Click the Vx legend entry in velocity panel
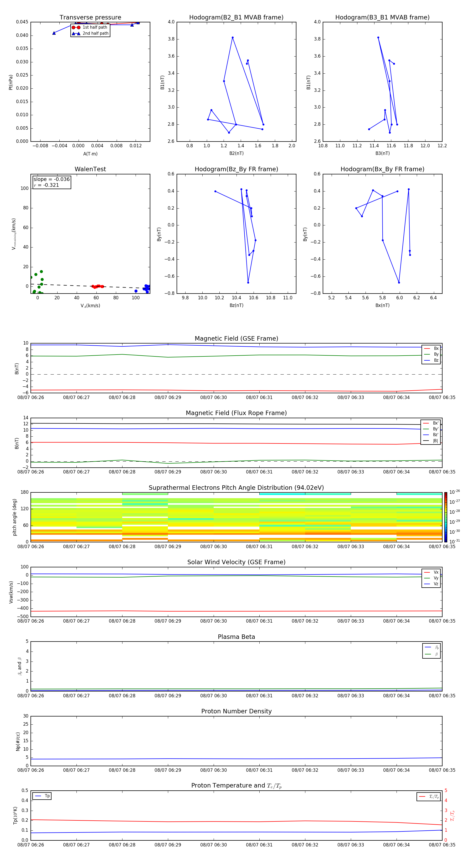Image resolution: width=473 pixels, height=868 pixels. tap(431, 573)
